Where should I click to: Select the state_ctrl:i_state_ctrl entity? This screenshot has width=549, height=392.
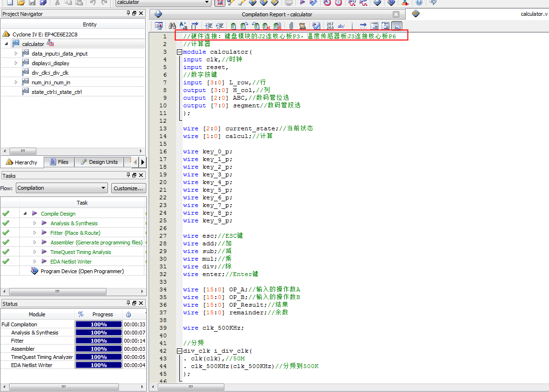57,92
